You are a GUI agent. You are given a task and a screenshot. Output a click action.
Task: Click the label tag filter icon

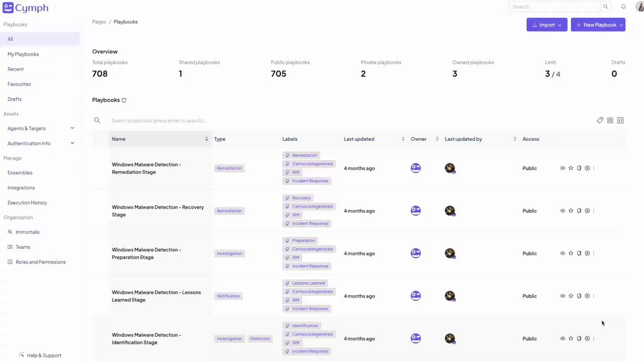coord(600,121)
